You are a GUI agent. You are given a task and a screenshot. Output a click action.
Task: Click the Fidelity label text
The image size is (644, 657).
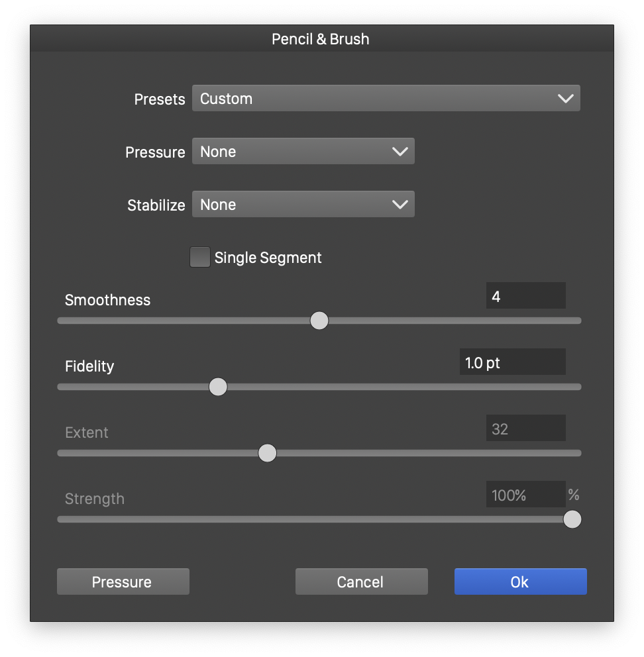click(x=89, y=366)
